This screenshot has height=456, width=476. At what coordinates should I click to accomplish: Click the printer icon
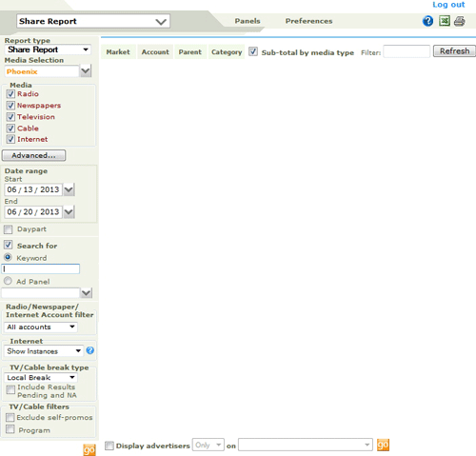click(460, 21)
